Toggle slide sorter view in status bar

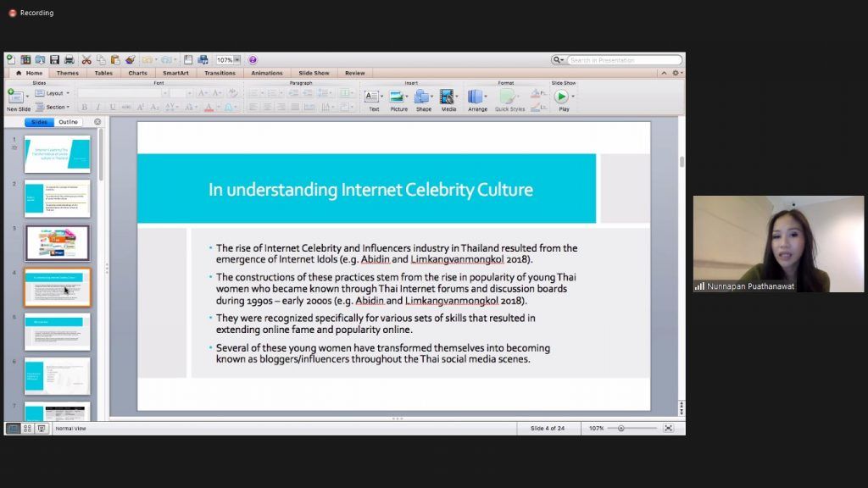click(x=27, y=429)
